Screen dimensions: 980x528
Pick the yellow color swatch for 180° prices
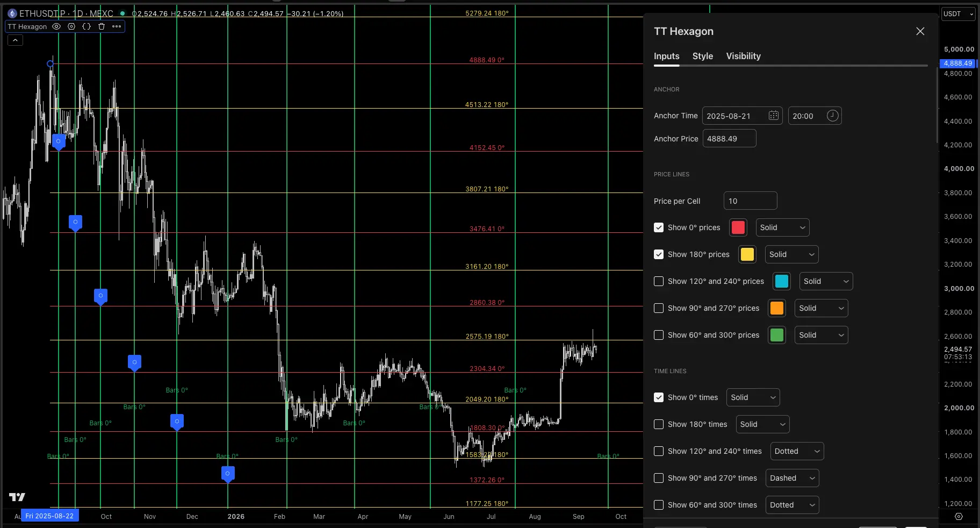pyautogui.click(x=747, y=254)
